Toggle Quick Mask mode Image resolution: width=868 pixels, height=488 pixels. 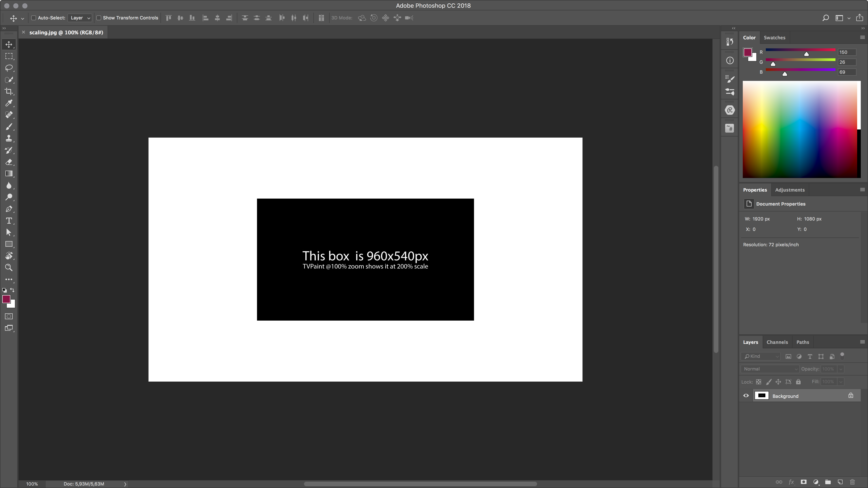(x=9, y=316)
